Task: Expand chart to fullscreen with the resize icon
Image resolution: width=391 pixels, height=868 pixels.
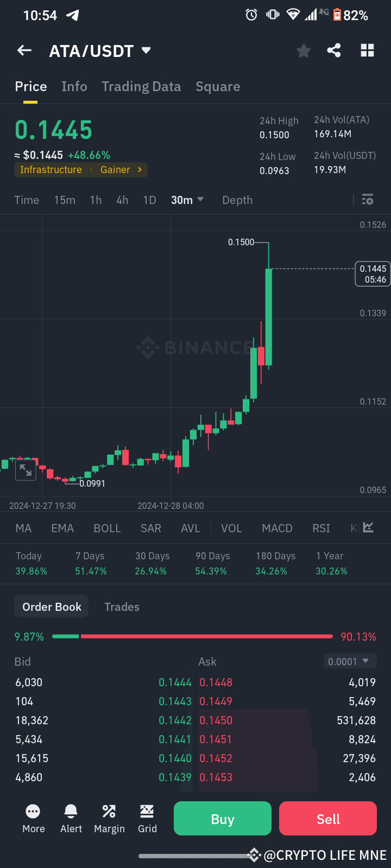Action: pos(25,470)
